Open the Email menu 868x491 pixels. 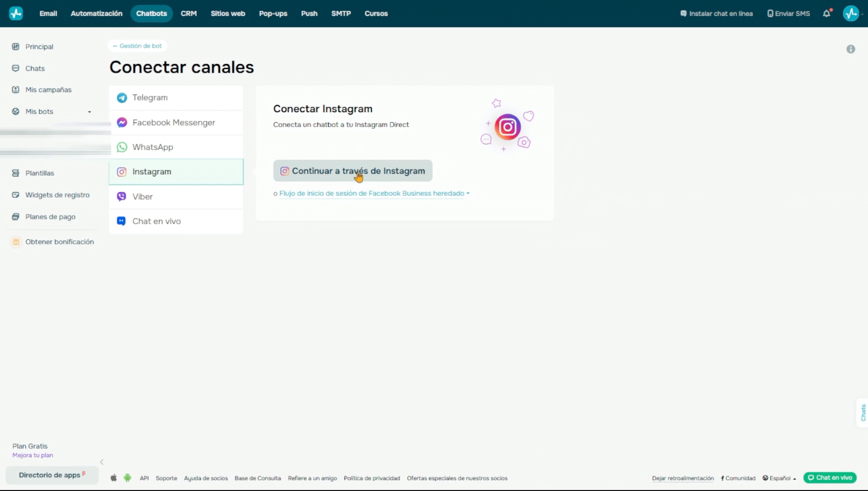coord(48,13)
